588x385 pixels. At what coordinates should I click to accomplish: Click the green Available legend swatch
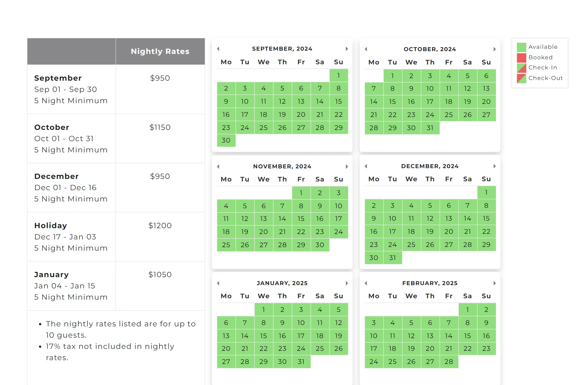pyautogui.click(x=521, y=47)
